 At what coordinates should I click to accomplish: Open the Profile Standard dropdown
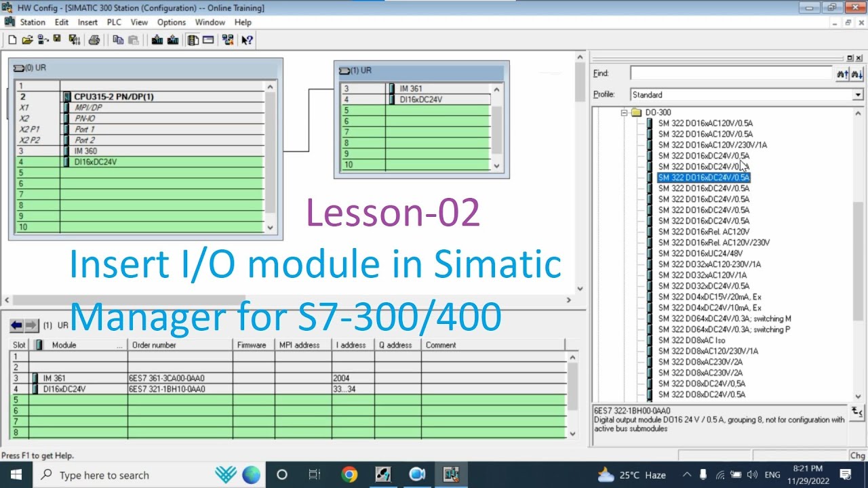click(x=858, y=95)
